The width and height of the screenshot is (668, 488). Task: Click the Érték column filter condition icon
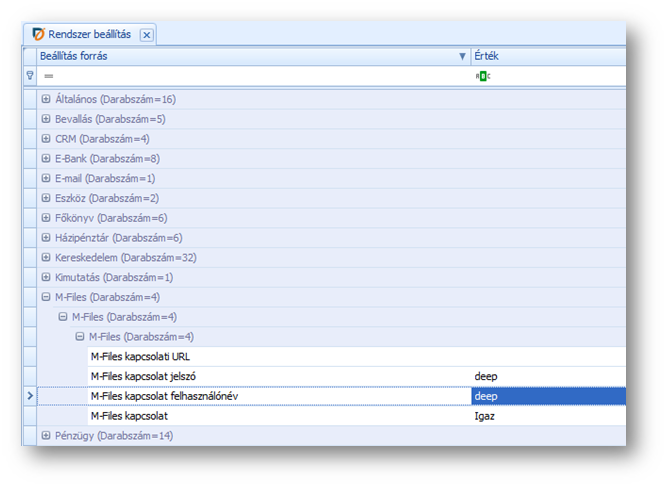(483, 76)
